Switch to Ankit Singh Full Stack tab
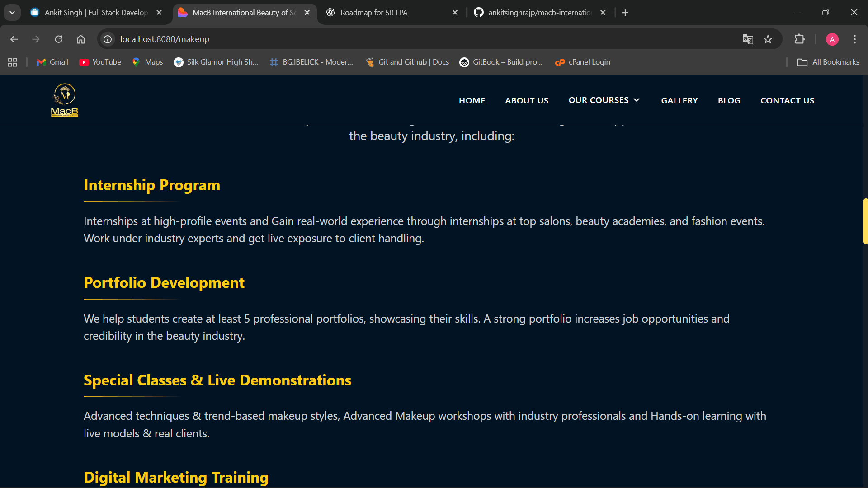 point(96,13)
